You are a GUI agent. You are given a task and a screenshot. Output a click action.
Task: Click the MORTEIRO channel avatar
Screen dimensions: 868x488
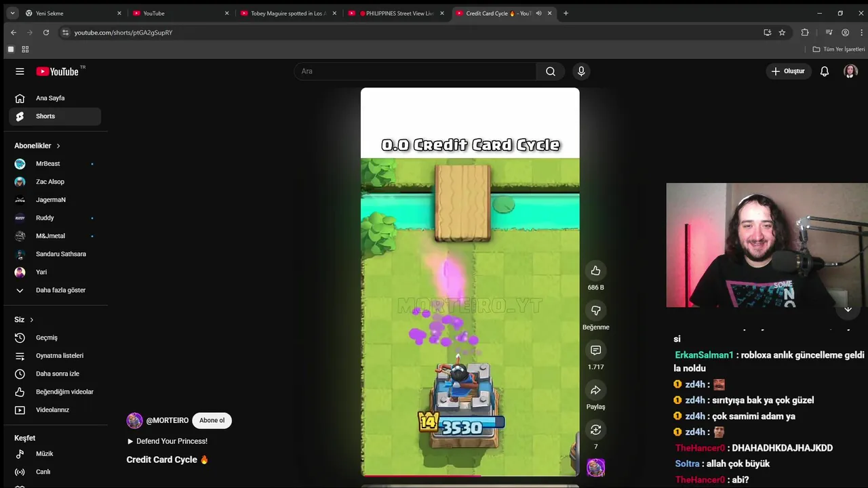point(135,421)
